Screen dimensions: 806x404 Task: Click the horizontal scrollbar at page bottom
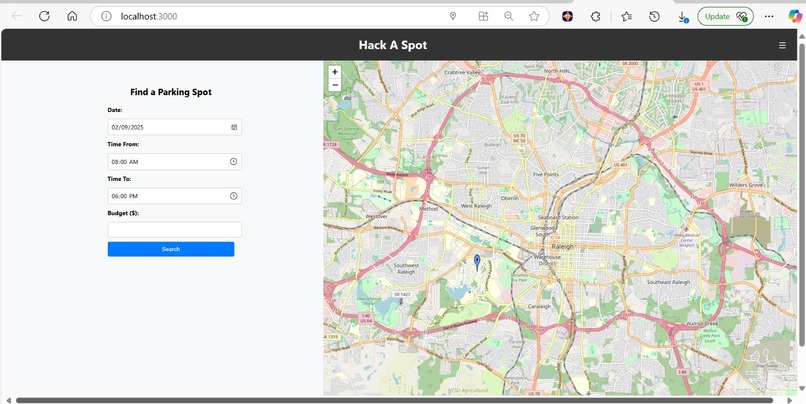pyautogui.click(x=394, y=400)
